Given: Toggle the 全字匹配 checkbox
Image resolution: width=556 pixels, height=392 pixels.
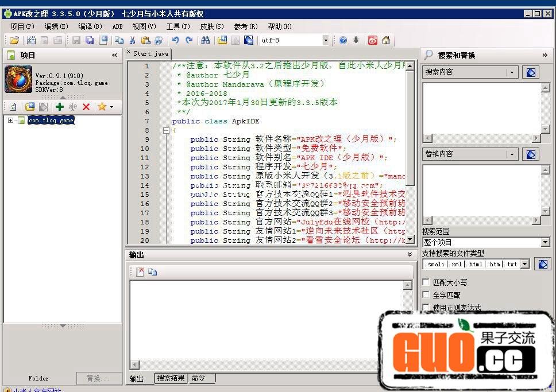Looking at the screenshot, I should point(426,295).
